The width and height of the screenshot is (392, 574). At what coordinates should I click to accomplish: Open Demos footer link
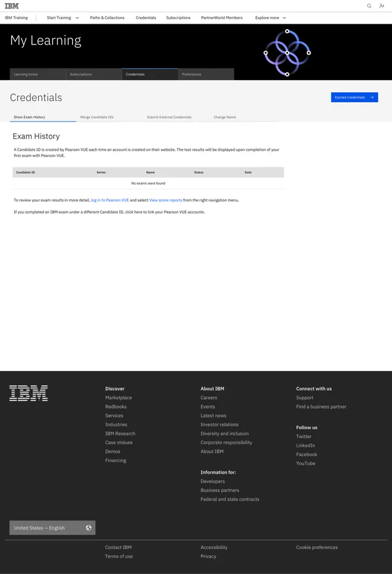tap(112, 451)
